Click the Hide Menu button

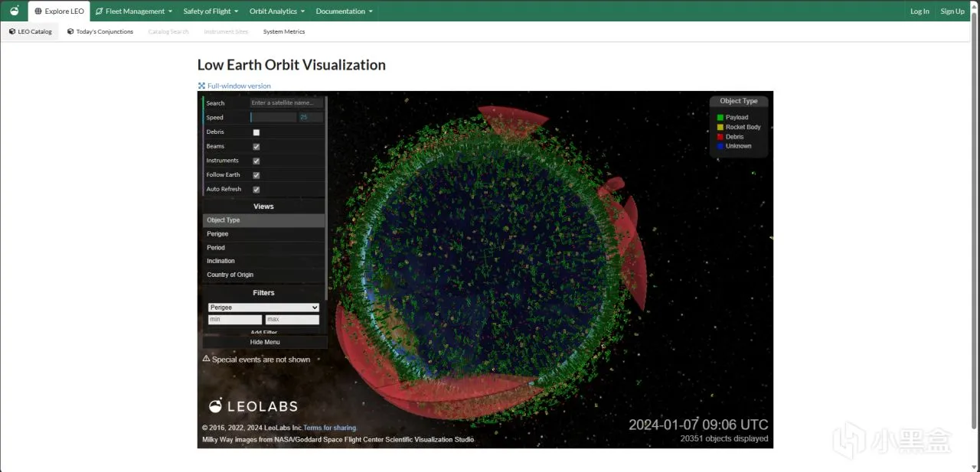pos(265,342)
